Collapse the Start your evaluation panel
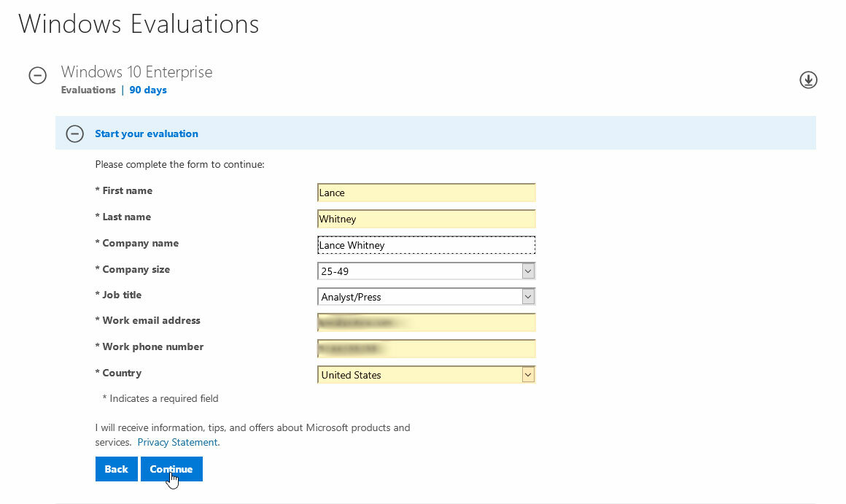This screenshot has width=846, height=504. [x=74, y=133]
